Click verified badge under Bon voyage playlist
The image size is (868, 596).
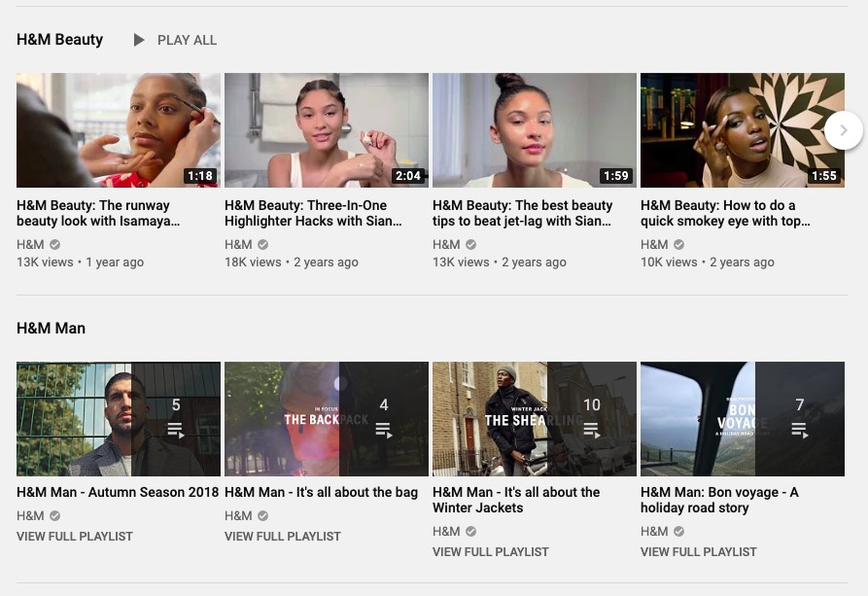pos(678,531)
